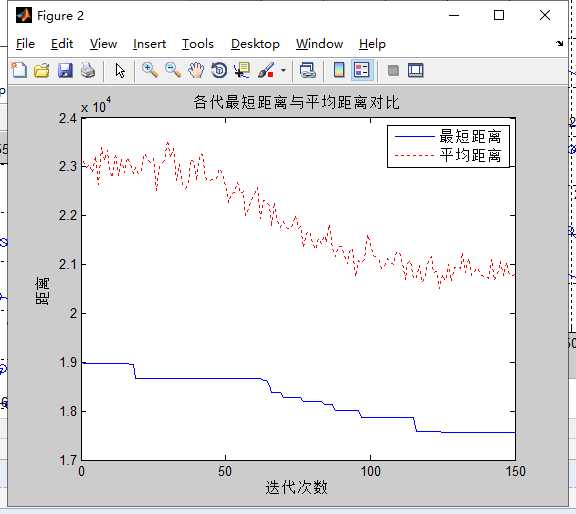Activate the Zoom Out magnifier tool
576x514 pixels.
click(x=173, y=70)
